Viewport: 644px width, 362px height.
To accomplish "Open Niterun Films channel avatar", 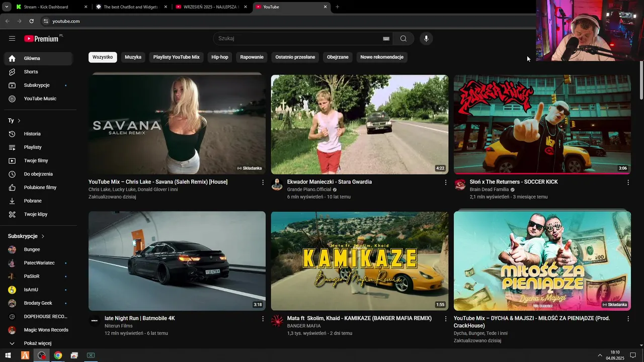I will [95, 321].
